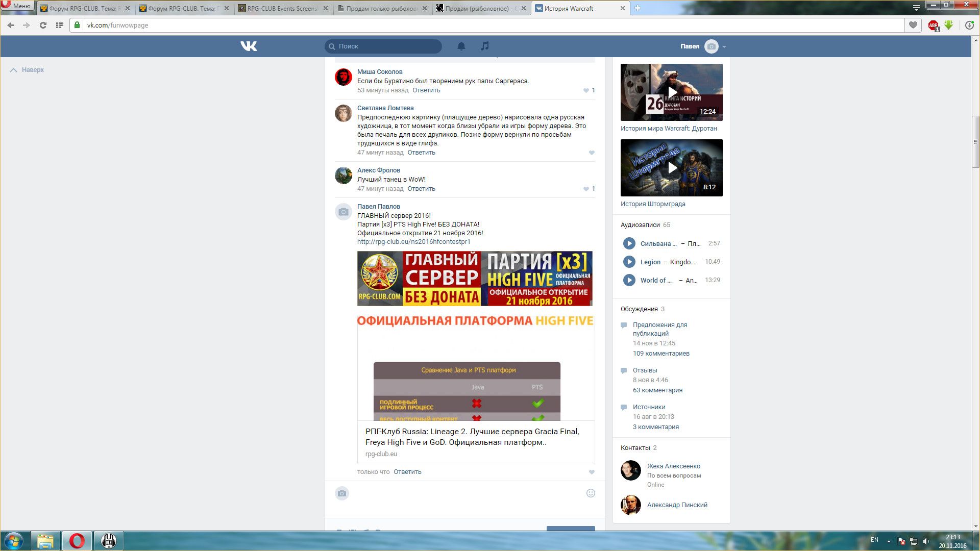The image size is (980, 551).
Task: Open the rpg-club.eu contest link
Action: 413,242
